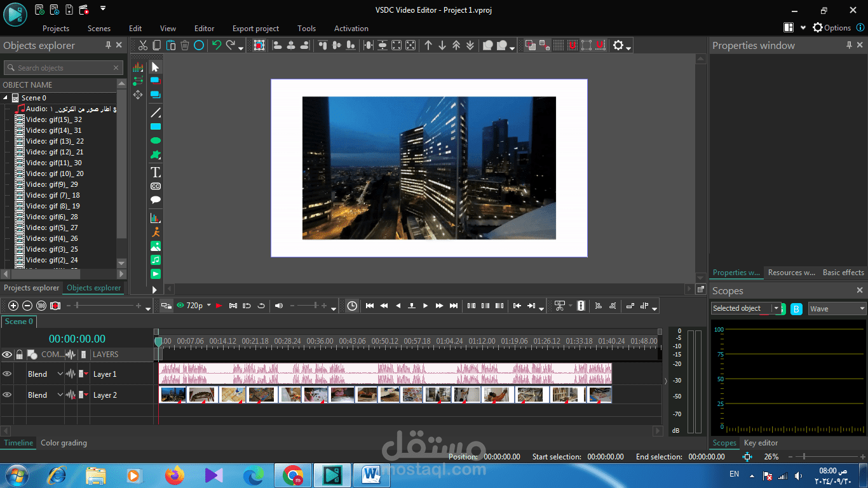This screenshot has height=488, width=868.
Task: Collapse the Scene 0 tree node
Action: [x=6, y=98]
